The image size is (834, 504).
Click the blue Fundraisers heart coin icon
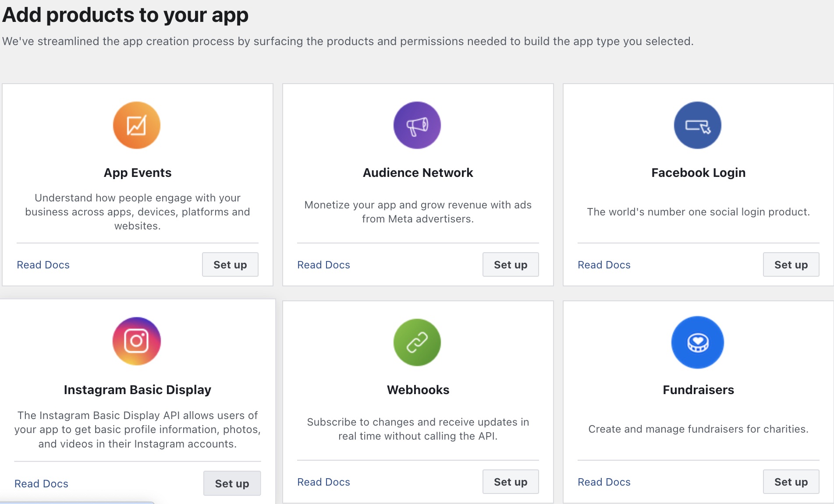(x=698, y=342)
